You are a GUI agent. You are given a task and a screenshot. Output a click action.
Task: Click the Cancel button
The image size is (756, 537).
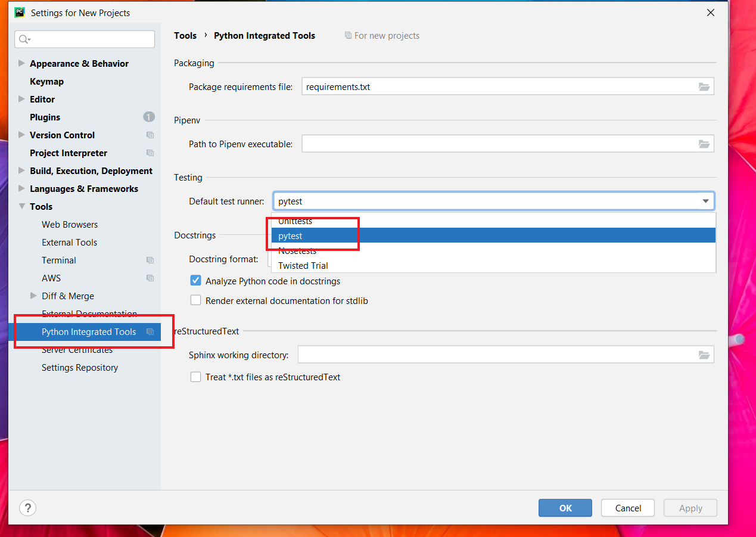click(628, 508)
